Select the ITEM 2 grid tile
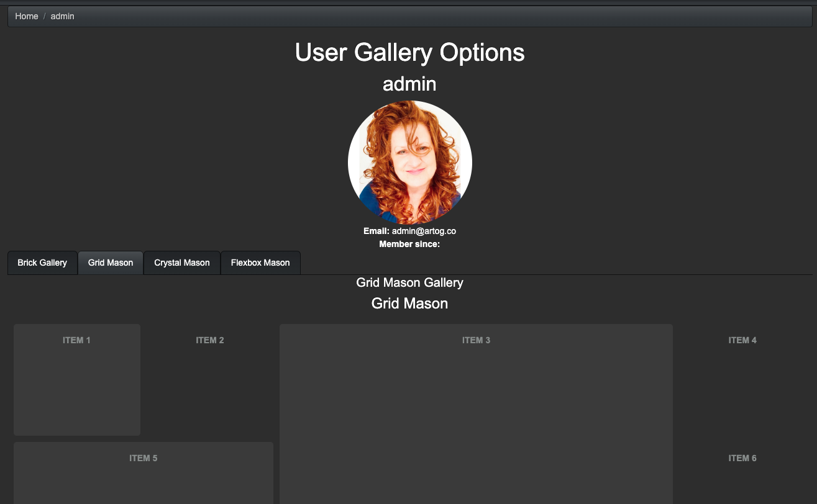 [210, 379]
